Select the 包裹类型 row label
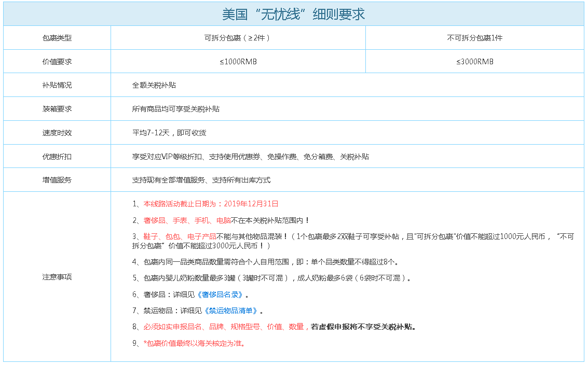The image size is (588, 365). [x=57, y=38]
